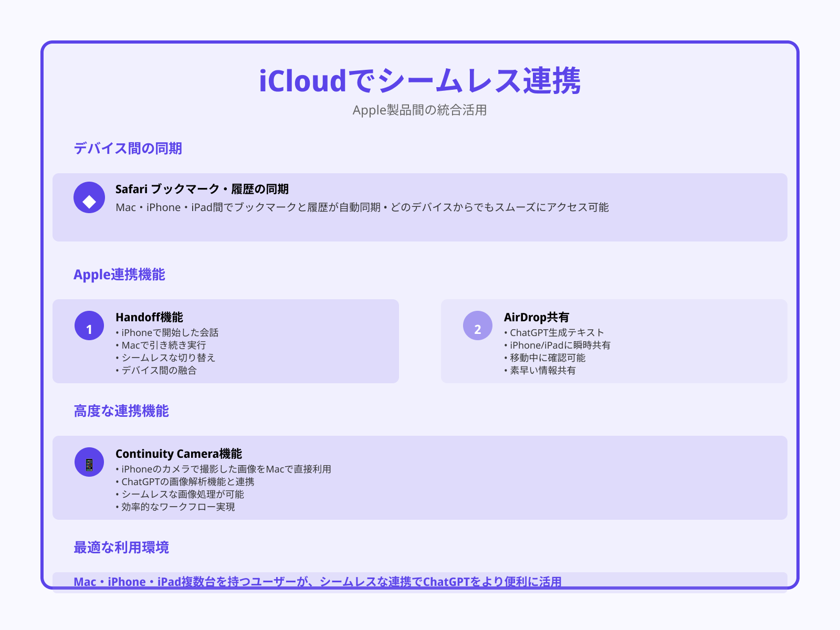Click the デバイス間の同期 section heading
The image size is (840, 630).
tap(128, 149)
